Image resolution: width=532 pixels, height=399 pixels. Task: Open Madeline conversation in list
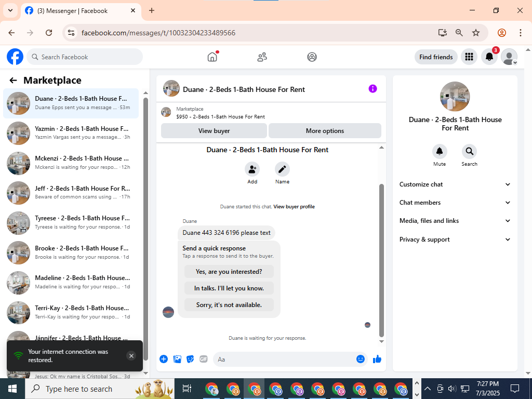71,282
